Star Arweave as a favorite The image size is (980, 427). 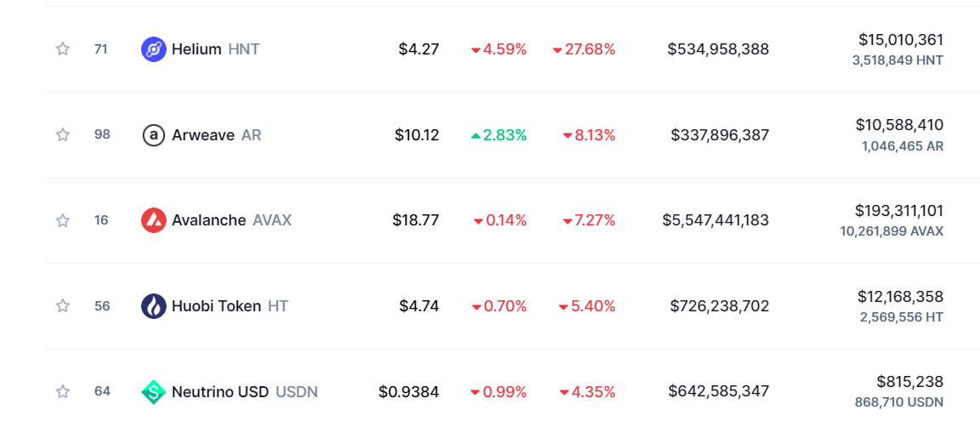coord(63,134)
